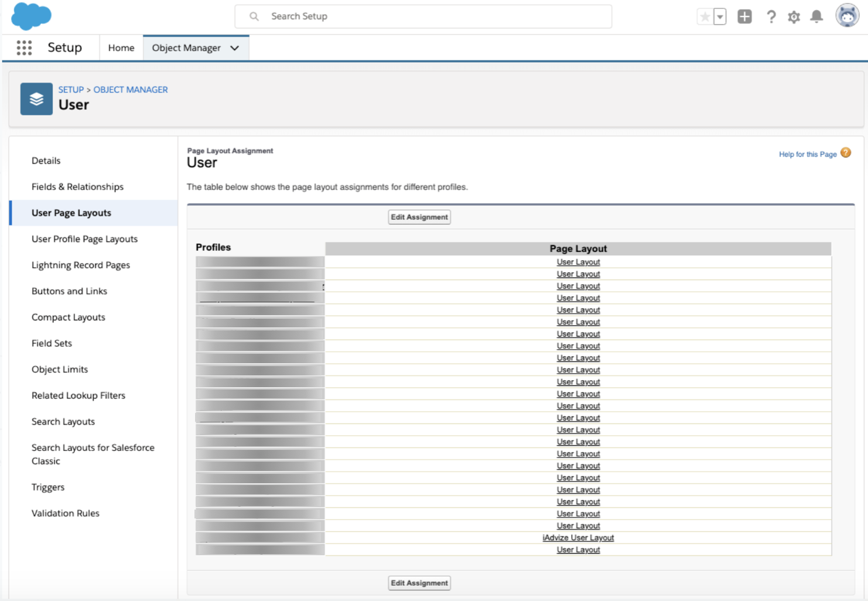Click the Page Layout column header

click(578, 248)
